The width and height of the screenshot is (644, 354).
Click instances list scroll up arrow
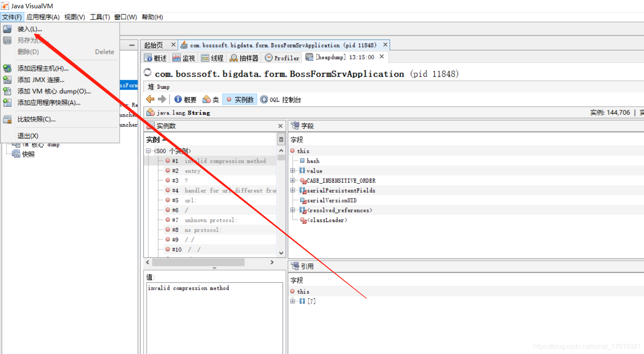(x=281, y=151)
